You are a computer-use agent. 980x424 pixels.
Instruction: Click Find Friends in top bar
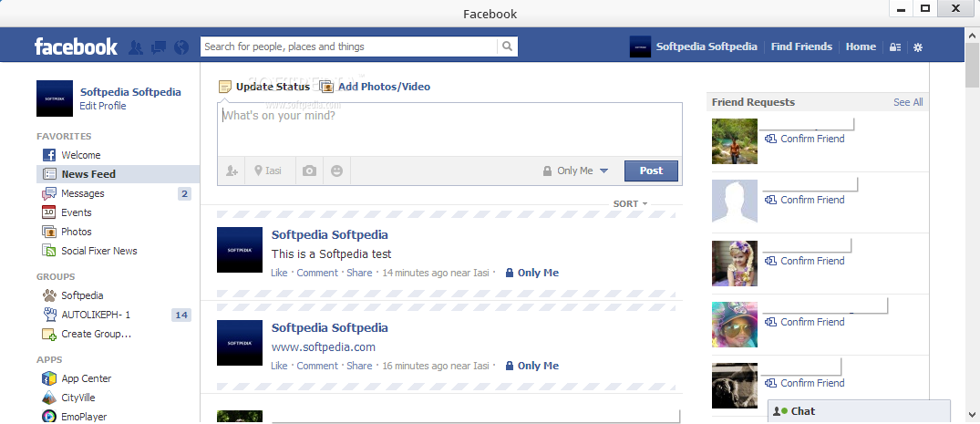[801, 47]
